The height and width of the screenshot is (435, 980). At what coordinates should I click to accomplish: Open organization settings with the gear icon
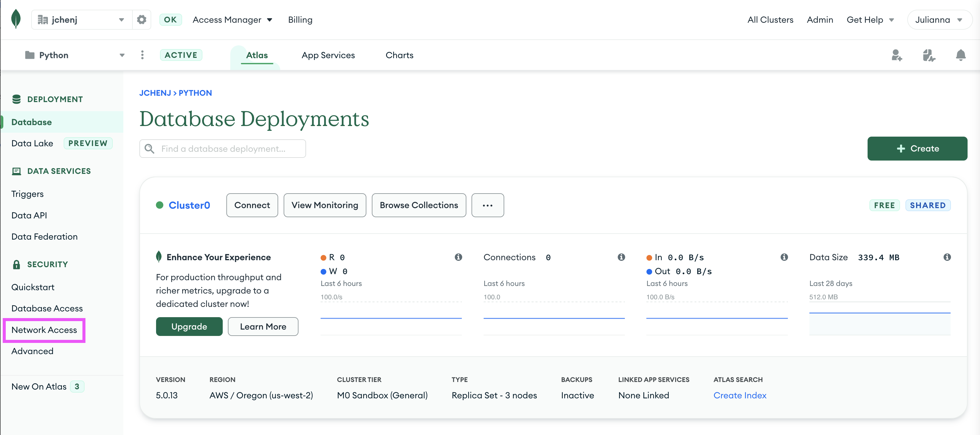coord(142,19)
